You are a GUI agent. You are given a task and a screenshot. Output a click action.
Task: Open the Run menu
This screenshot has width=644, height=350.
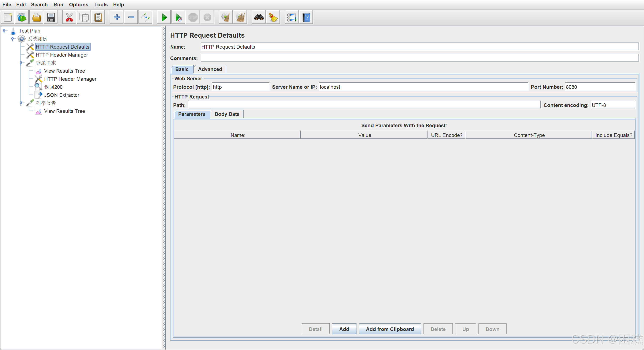(58, 4)
